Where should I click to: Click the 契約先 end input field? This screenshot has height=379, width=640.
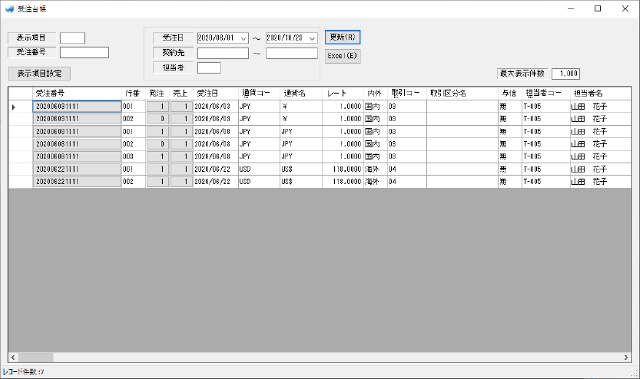(292, 53)
